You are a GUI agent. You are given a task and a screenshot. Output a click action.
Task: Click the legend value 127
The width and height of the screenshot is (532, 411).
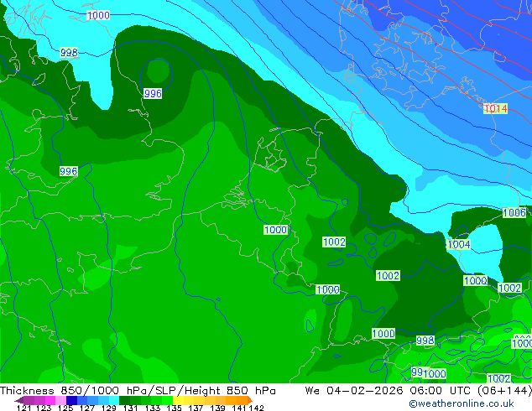tap(87, 408)
